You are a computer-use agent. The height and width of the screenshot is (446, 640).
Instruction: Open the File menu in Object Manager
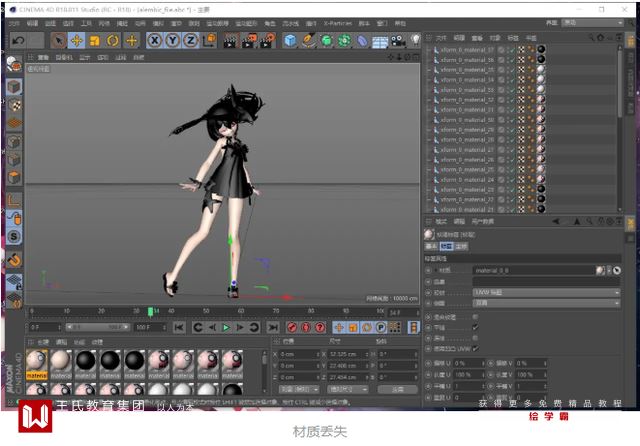[x=441, y=38]
